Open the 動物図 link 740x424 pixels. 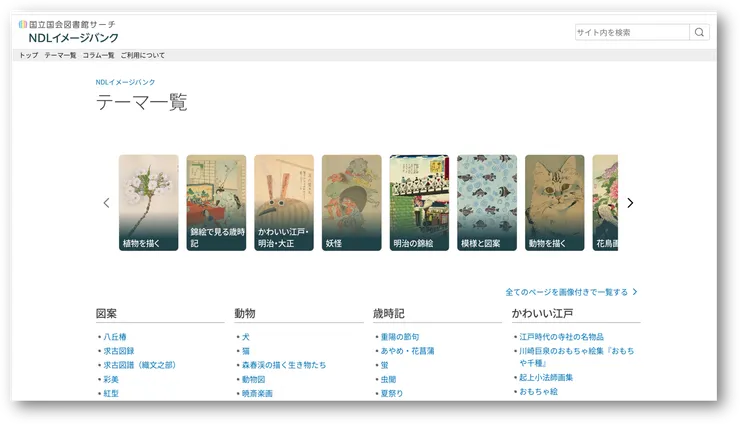click(x=253, y=379)
